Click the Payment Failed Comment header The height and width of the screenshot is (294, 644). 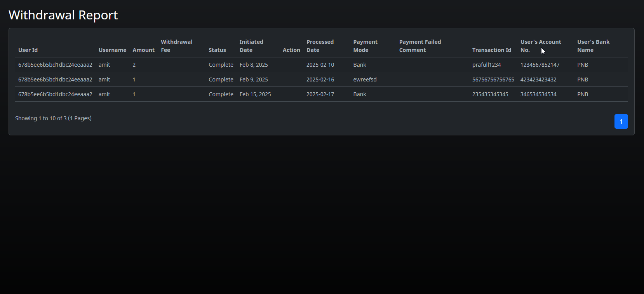pos(420,46)
